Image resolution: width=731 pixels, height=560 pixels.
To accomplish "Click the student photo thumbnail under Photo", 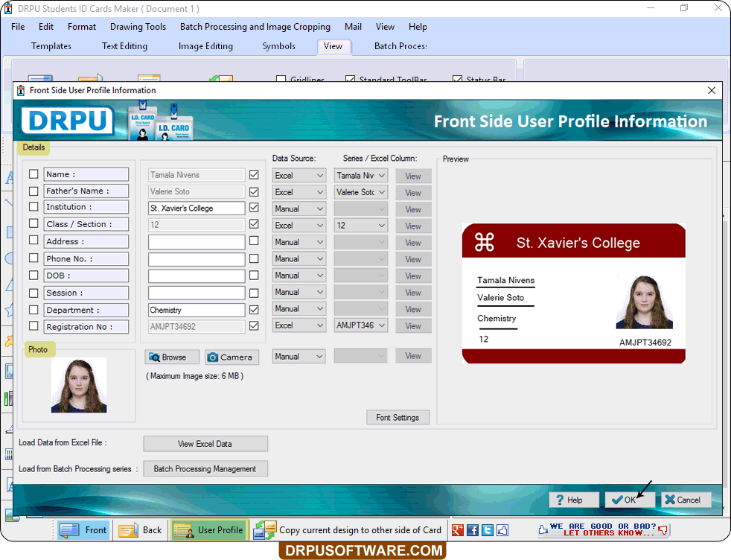I will [x=79, y=385].
